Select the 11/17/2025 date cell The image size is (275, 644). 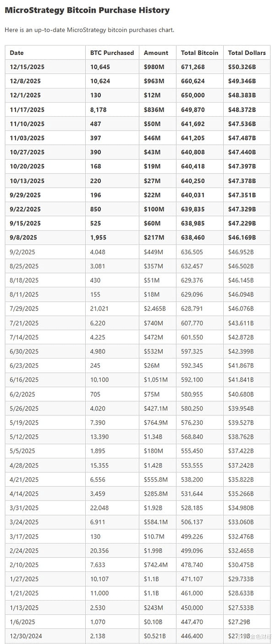coord(27,109)
